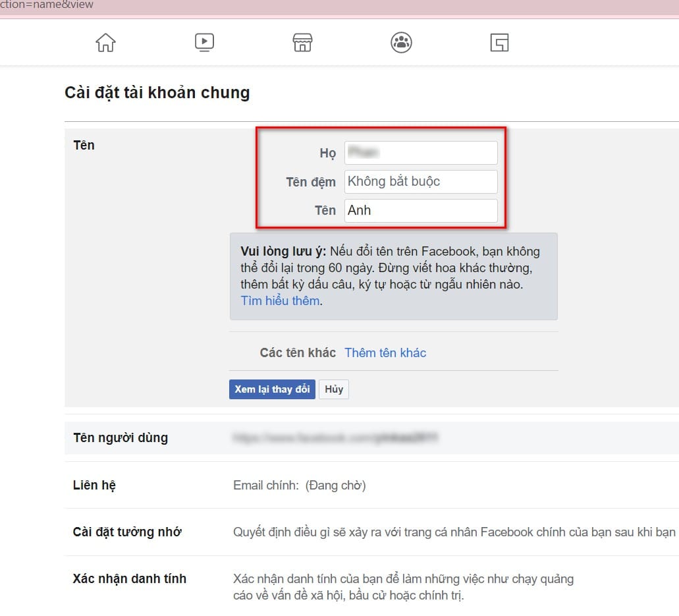The height and width of the screenshot is (616, 679).
Task: Click Thêm tên khác link
Action: [385, 352]
